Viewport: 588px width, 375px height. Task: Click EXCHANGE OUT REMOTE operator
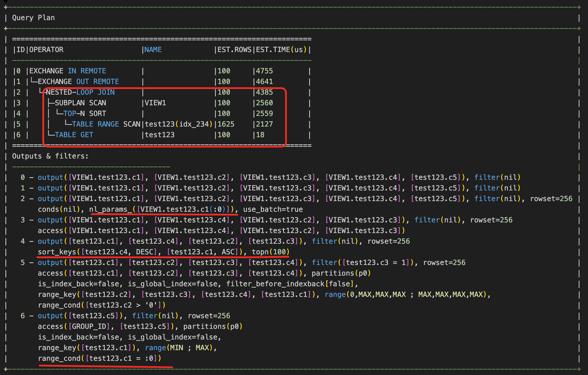point(78,82)
